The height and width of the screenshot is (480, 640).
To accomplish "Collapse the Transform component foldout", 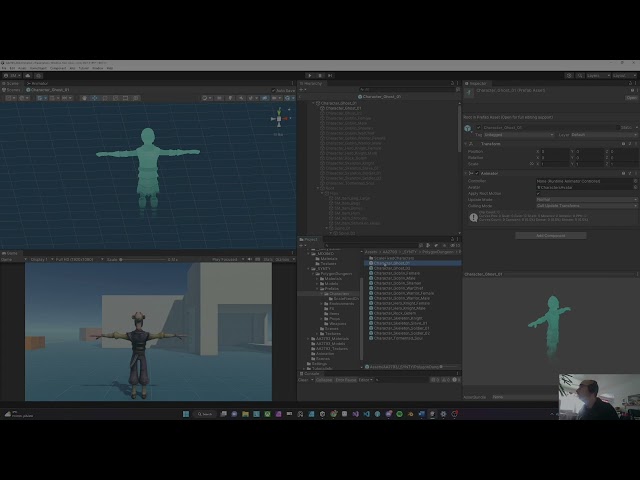I will [466, 144].
